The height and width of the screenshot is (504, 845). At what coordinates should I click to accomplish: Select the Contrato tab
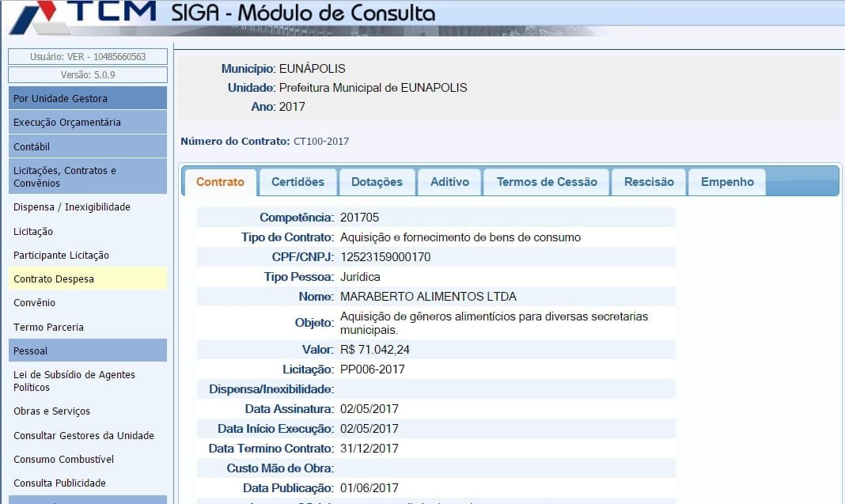220,182
